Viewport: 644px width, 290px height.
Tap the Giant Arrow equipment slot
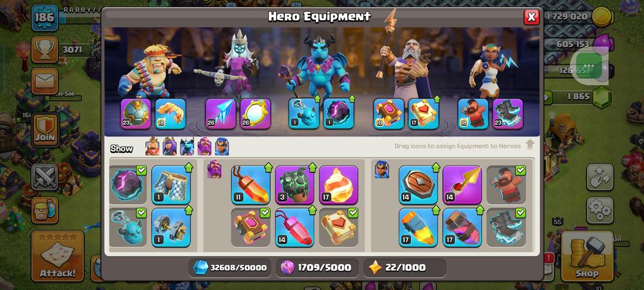(x=221, y=114)
